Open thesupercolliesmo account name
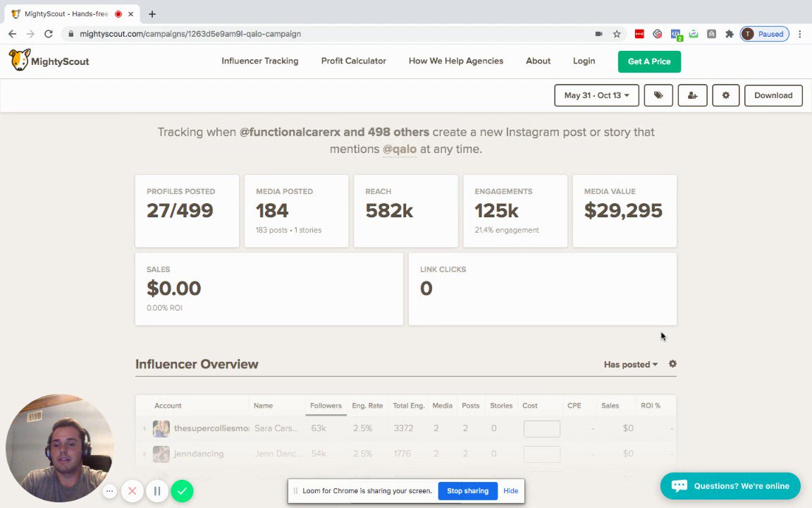Image resolution: width=812 pixels, height=508 pixels. (211, 428)
